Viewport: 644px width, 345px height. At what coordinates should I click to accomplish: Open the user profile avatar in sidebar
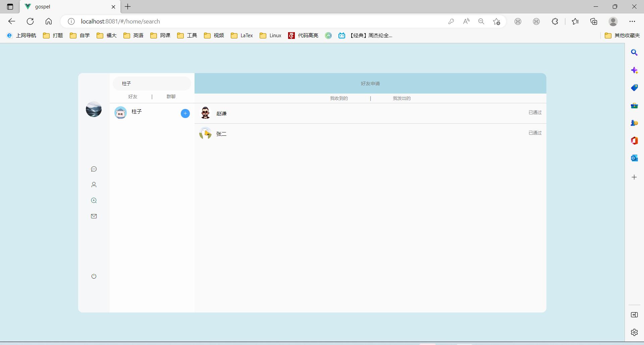pyautogui.click(x=94, y=109)
